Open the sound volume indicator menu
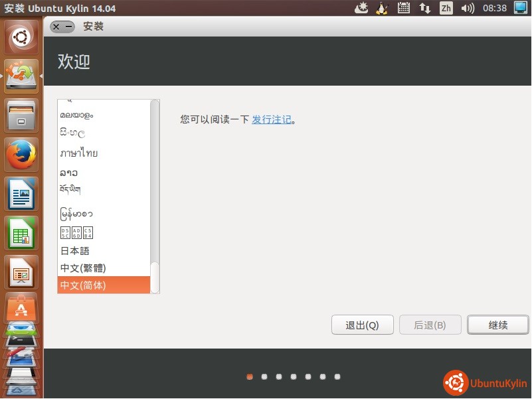The width and height of the screenshot is (532, 399). point(468,8)
